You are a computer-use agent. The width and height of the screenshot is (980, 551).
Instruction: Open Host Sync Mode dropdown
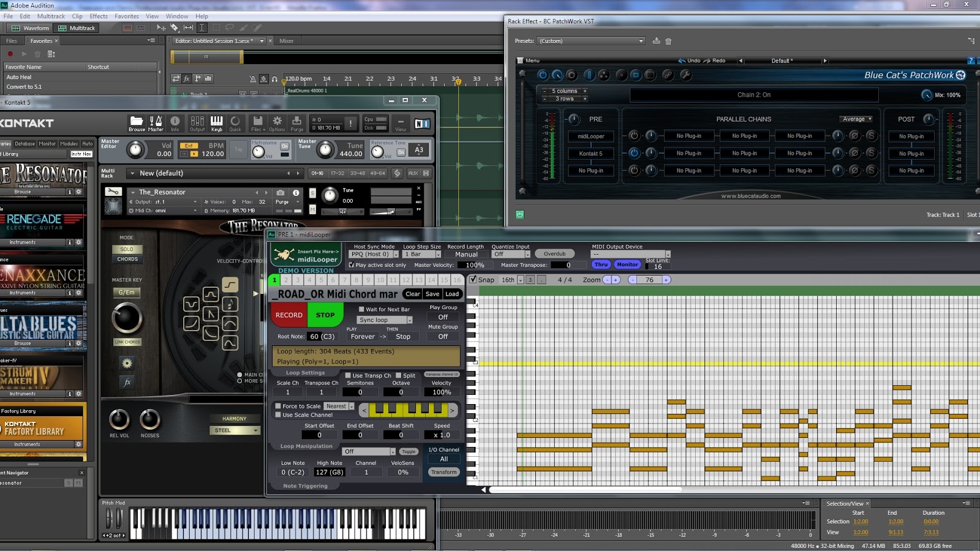point(374,254)
